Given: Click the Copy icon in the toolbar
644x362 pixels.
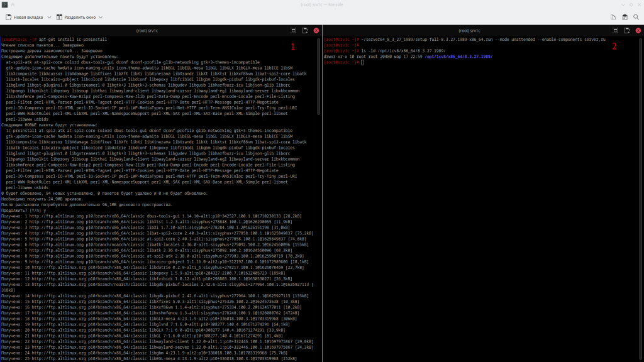Looking at the screenshot, I should pyautogui.click(x=613, y=17).
